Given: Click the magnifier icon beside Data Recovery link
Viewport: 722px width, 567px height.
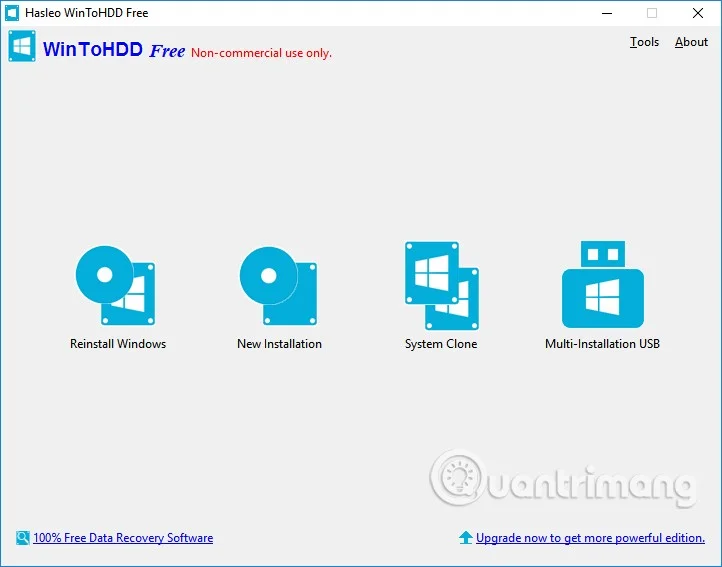Looking at the screenshot, I should tap(23, 538).
